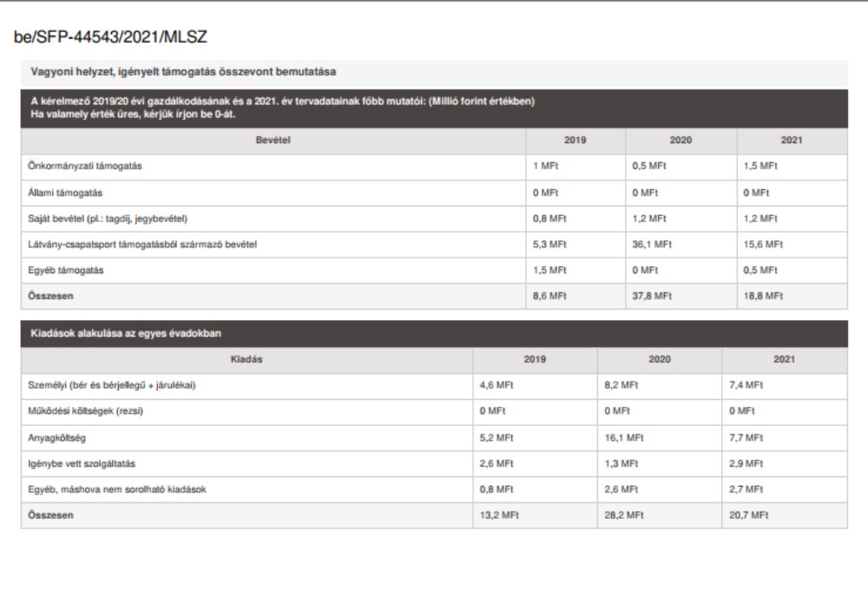
Task: Select 'Látvány-csapatsport támogatásból származó bevétel' label
Action: pos(142,245)
